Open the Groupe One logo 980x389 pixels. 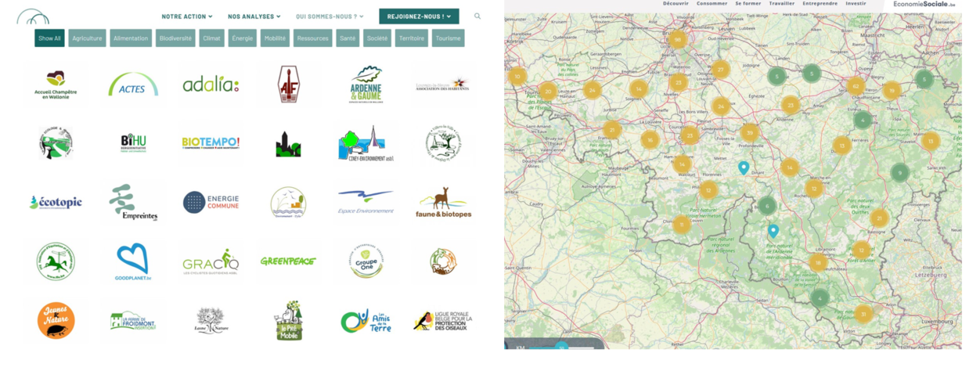click(366, 261)
